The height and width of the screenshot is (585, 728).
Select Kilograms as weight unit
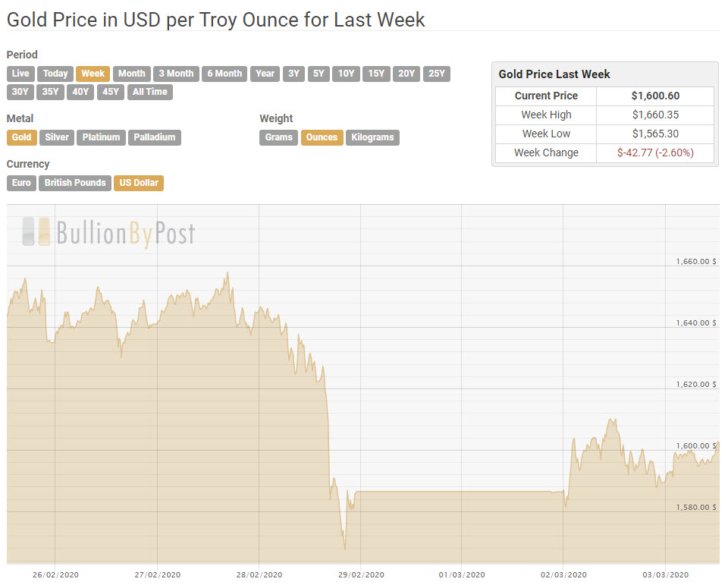pos(372,137)
